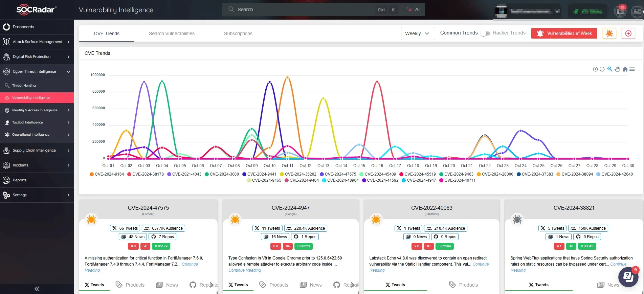
Task: Toggle CVE-2024-3080 legend series
Action: pyautogui.click(x=222, y=174)
